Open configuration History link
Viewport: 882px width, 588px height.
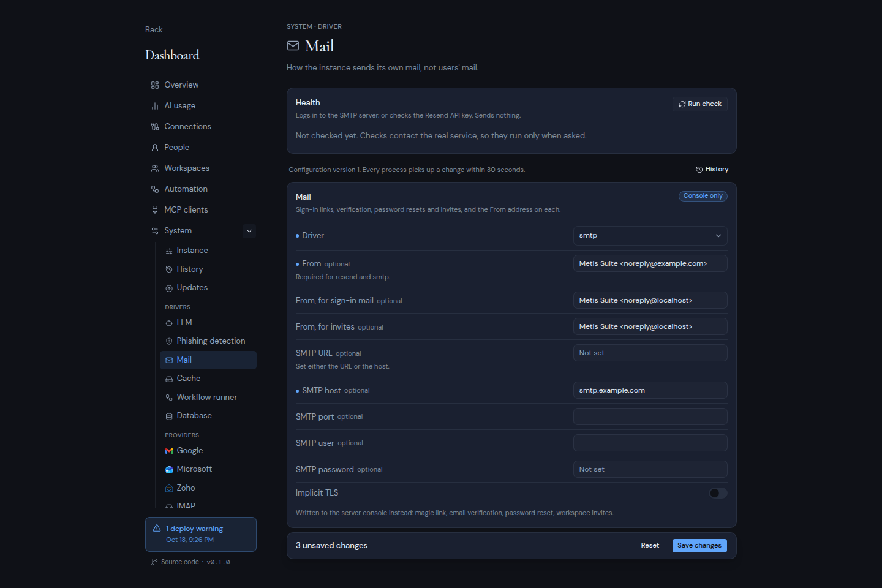point(712,170)
